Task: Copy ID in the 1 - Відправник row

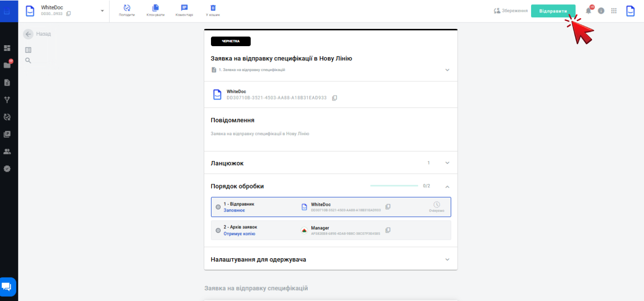Action: [x=388, y=207]
